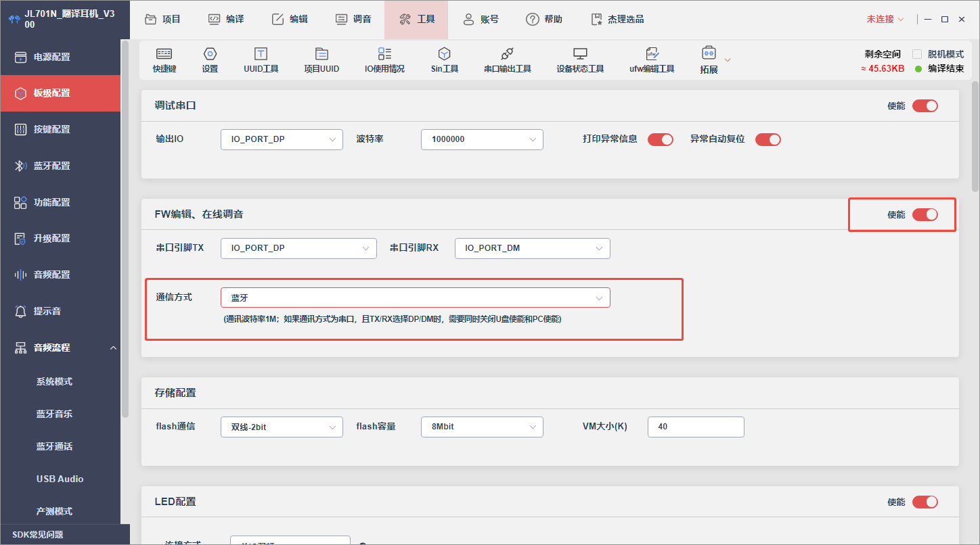The height and width of the screenshot is (545, 980).
Task: Open the 设备状态工具
Action: click(580, 60)
